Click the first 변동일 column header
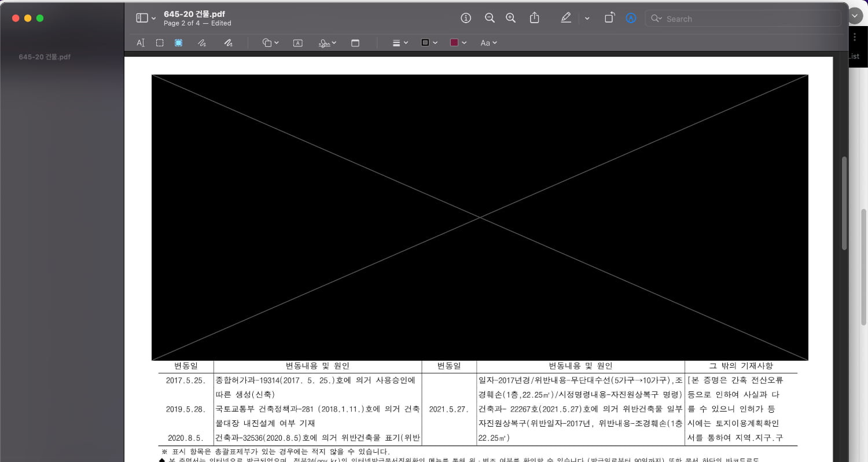 coord(186,366)
